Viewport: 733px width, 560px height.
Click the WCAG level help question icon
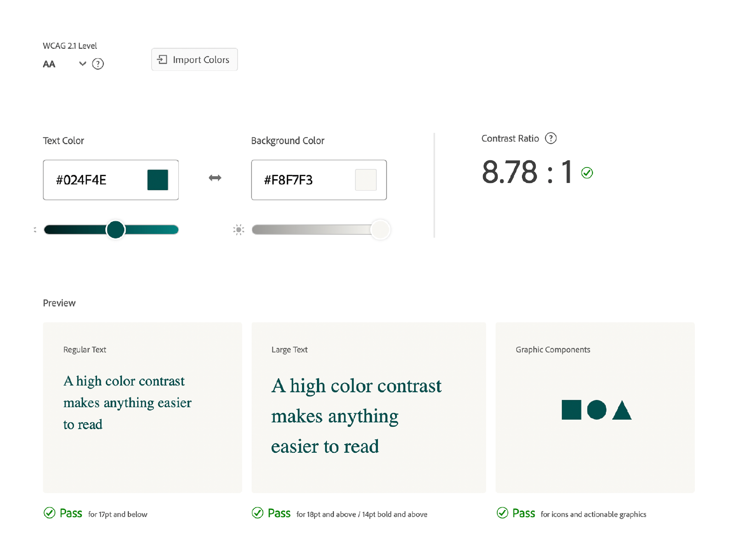pyautogui.click(x=98, y=64)
